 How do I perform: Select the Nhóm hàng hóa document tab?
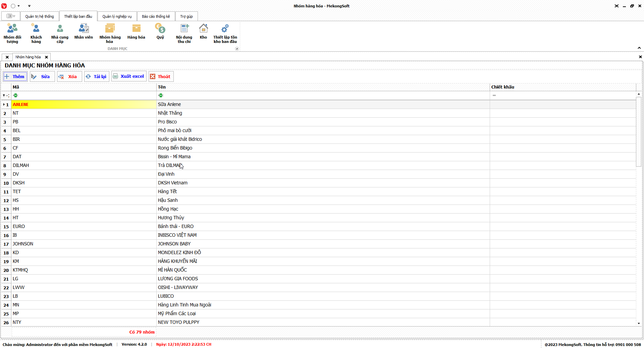28,57
